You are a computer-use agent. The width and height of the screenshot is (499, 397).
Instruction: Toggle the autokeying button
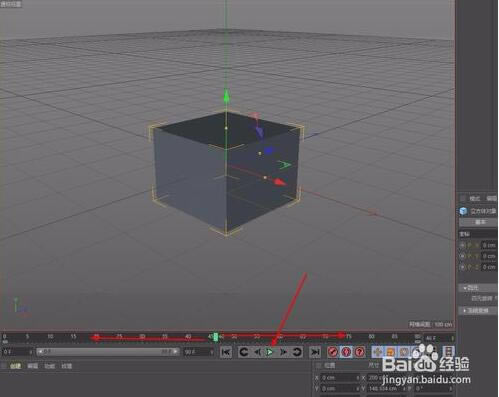coord(346,352)
